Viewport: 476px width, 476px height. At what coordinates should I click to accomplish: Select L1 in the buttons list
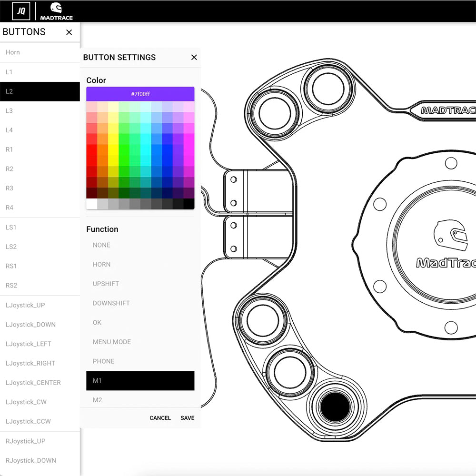coord(9,72)
